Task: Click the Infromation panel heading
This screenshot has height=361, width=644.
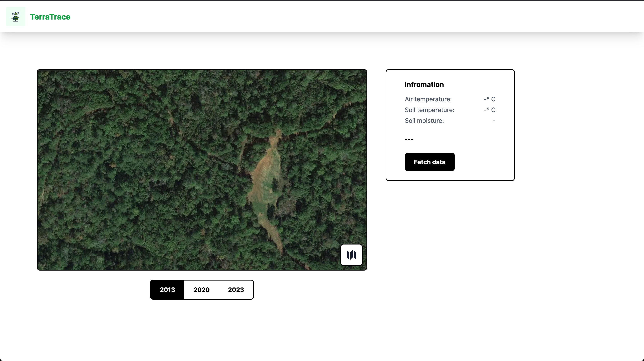Action: pyautogui.click(x=424, y=85)
